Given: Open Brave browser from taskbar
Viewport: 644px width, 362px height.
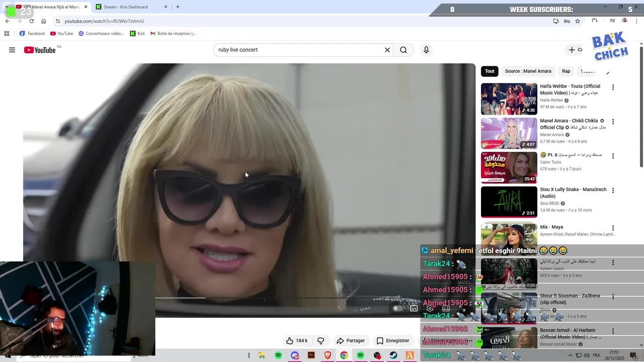Looking at the screenshot, I should (328, 355).
